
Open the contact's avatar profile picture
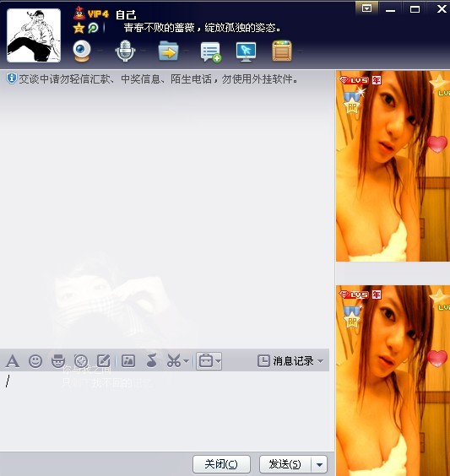click(34, 35)
